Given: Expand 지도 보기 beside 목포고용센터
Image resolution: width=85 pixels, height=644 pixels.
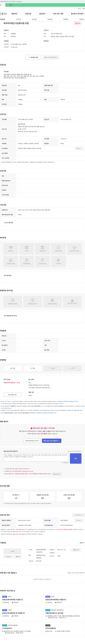Looking at the screenshot, I should (x=79, y=521).
